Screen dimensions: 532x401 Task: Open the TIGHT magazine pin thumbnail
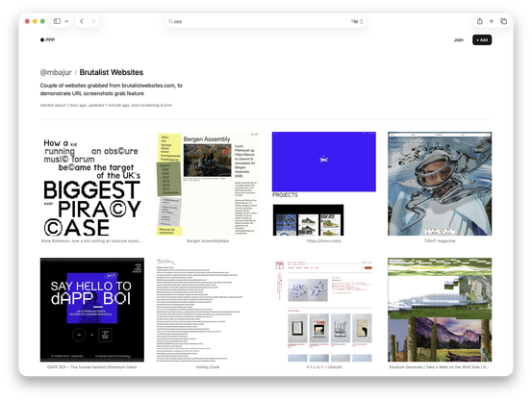[440, 184]
